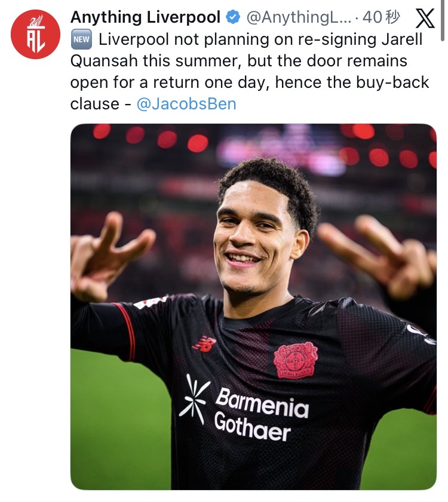Open the @JacobsBen mention link
Viewport: 448px width, 502px height.
(186, 104)
